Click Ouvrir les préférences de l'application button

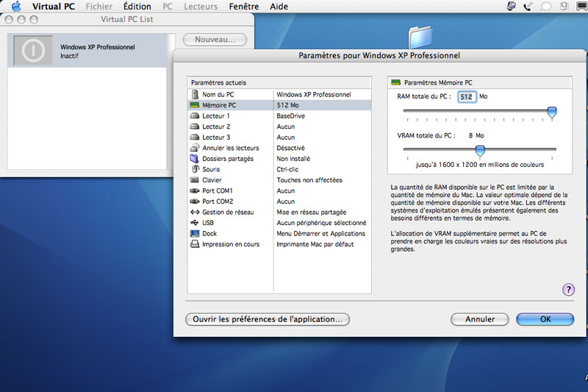pos(268,319)
